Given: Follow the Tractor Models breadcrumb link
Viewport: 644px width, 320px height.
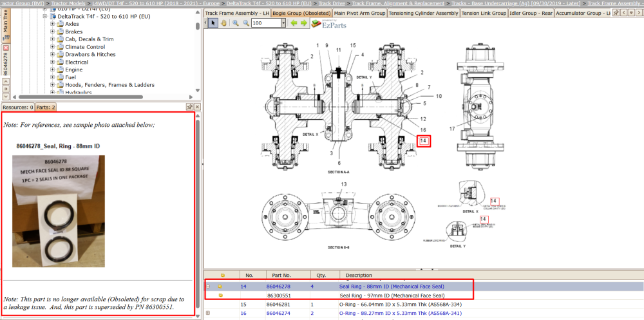Looking at the screenshot, I should coord(68,3).
